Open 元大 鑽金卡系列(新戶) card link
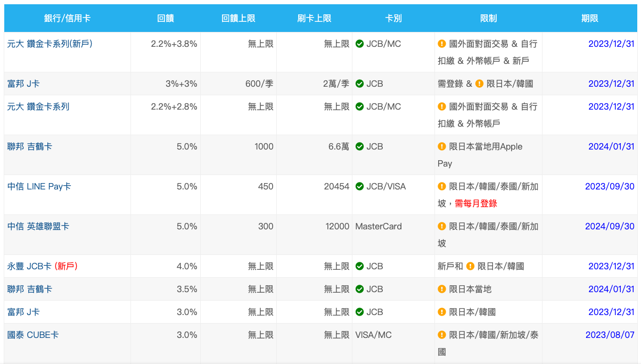 tap(50, 44)
